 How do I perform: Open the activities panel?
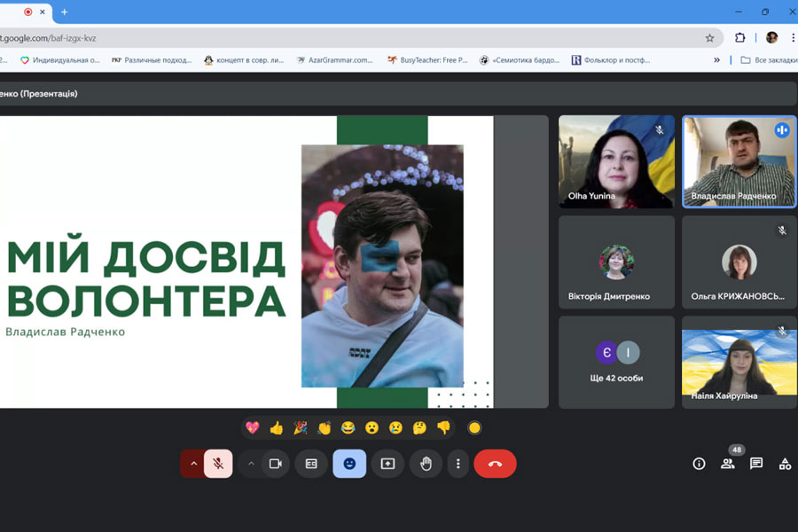786,464
